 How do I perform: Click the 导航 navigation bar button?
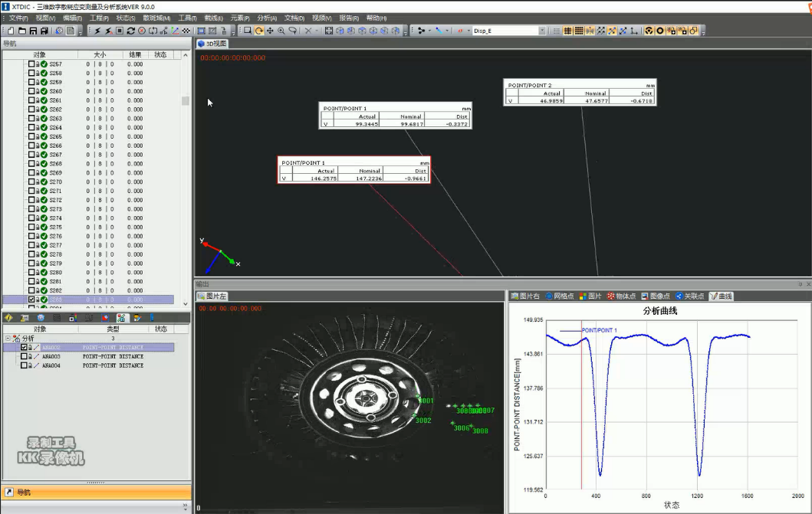tap(97, 493)
